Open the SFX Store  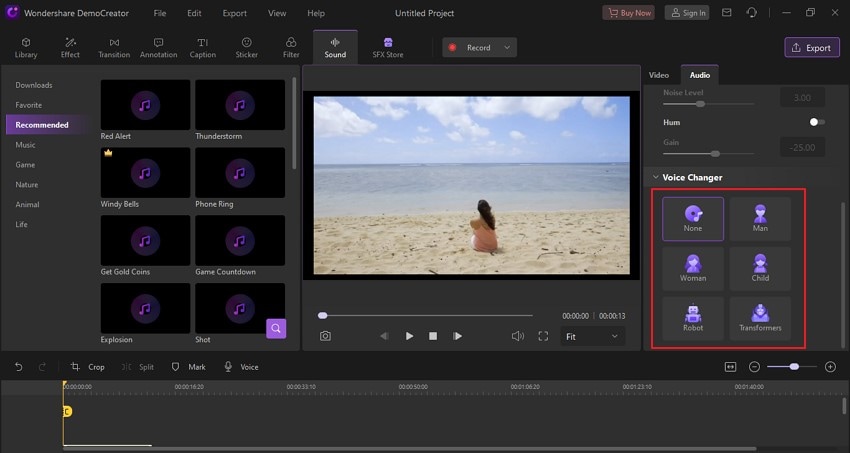pyautogui.click(x=388, y=48)
